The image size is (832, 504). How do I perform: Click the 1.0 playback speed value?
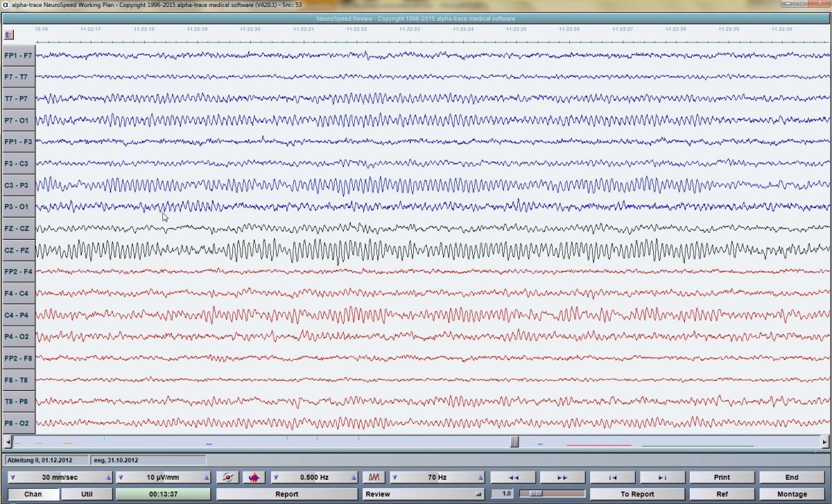pyautogui.click(x=503, y=494)
